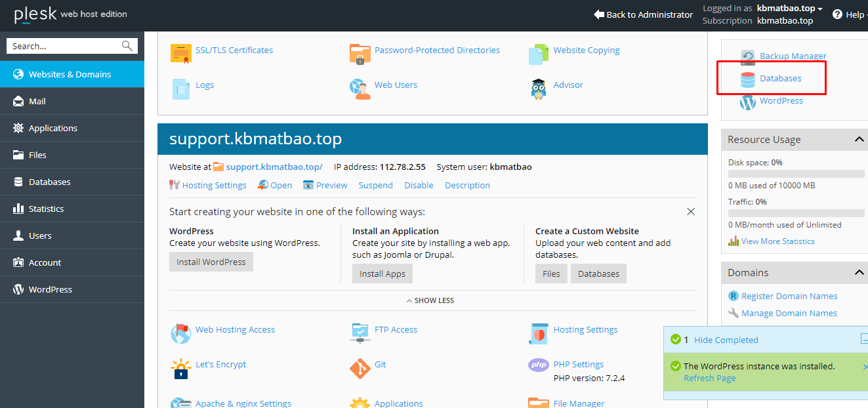Click SHOW LESS to collapse the section
This screenshot has height=408, width=868.
430,300
